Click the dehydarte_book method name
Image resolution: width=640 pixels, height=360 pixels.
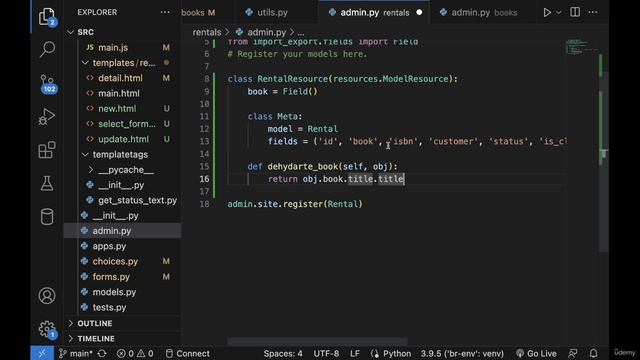tap(303, 167)
